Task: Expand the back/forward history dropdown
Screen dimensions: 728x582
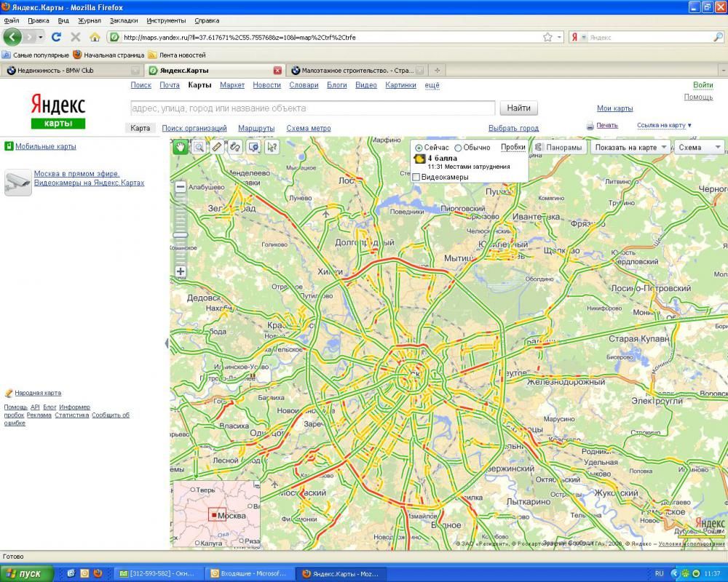Action: pyautogui.click(x=41, y=37)
